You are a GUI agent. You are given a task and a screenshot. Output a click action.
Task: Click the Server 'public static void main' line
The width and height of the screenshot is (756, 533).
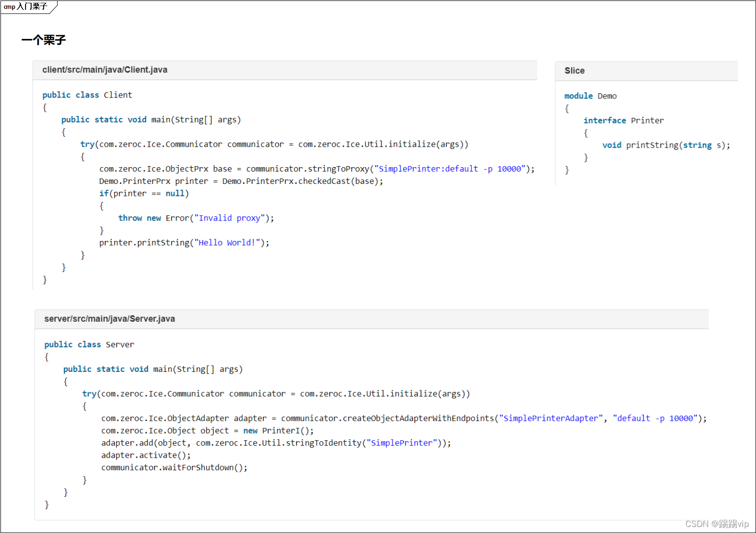click(153, 369)
